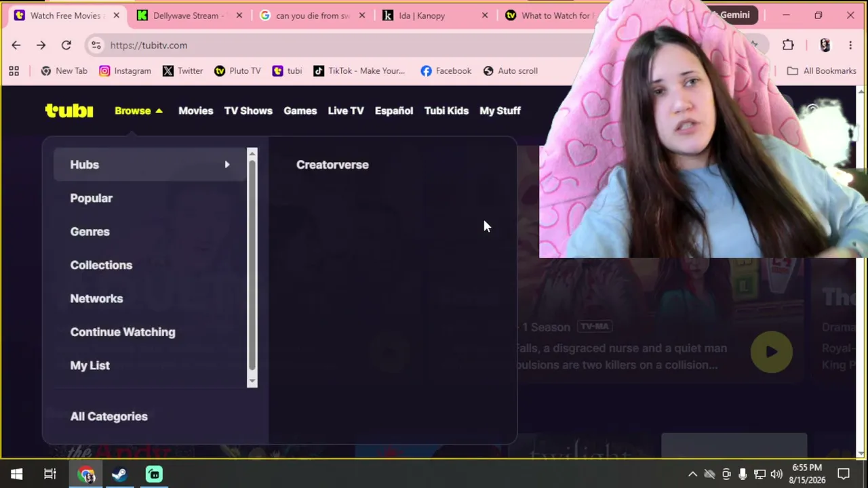Open My Stuff in Tubi navigation
Screen dimensions: 868x488
click(500, 110)
